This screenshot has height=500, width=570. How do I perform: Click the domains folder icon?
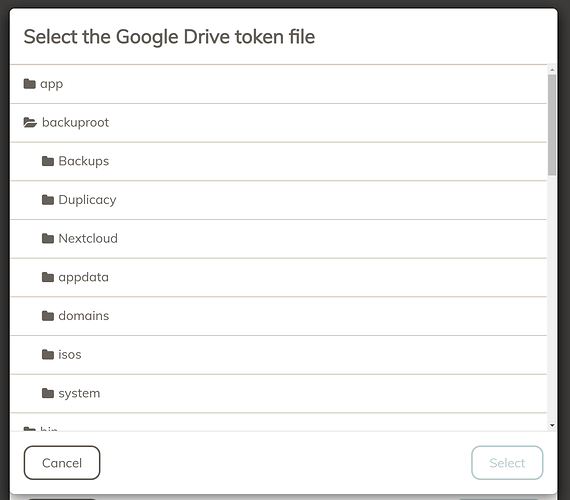coord(48,316)
